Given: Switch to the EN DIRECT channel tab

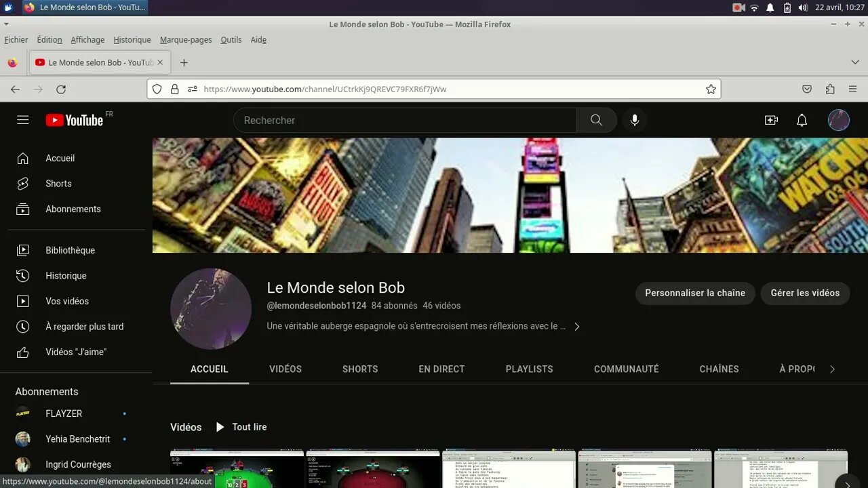Looking at the screenshot, I should (x=441, y=369).
